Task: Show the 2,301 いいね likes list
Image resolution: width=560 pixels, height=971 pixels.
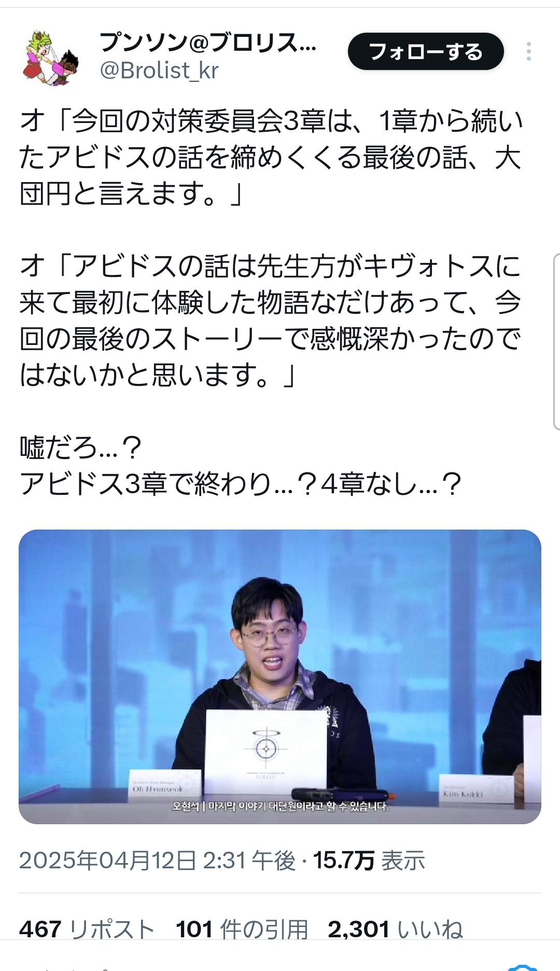Action: [395, 930]
